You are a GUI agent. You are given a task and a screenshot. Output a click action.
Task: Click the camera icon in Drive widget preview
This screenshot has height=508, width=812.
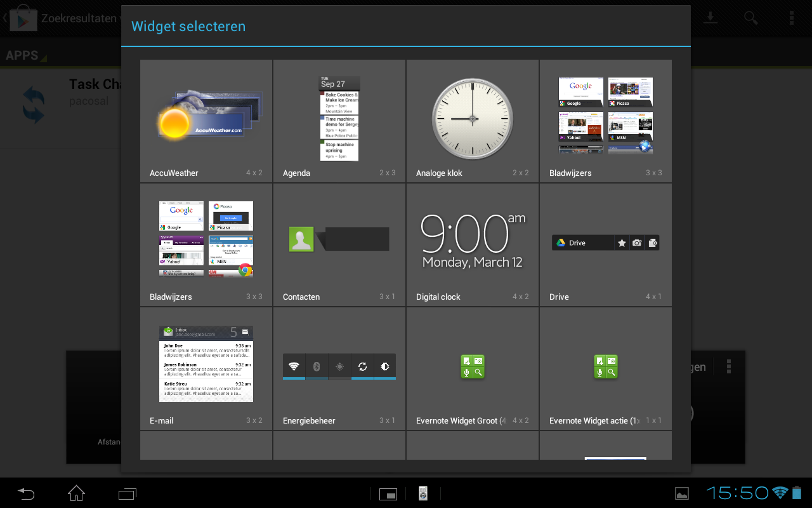click(x=637, y=243)
